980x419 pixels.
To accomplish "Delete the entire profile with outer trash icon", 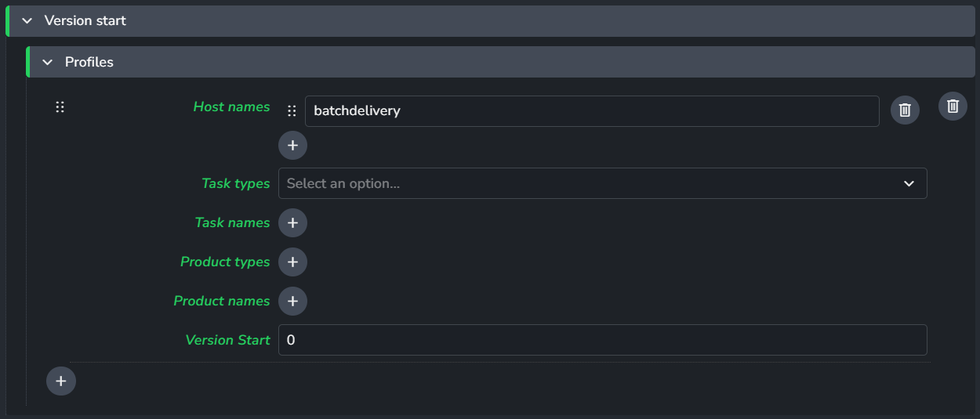I will [x=953, y=106].
